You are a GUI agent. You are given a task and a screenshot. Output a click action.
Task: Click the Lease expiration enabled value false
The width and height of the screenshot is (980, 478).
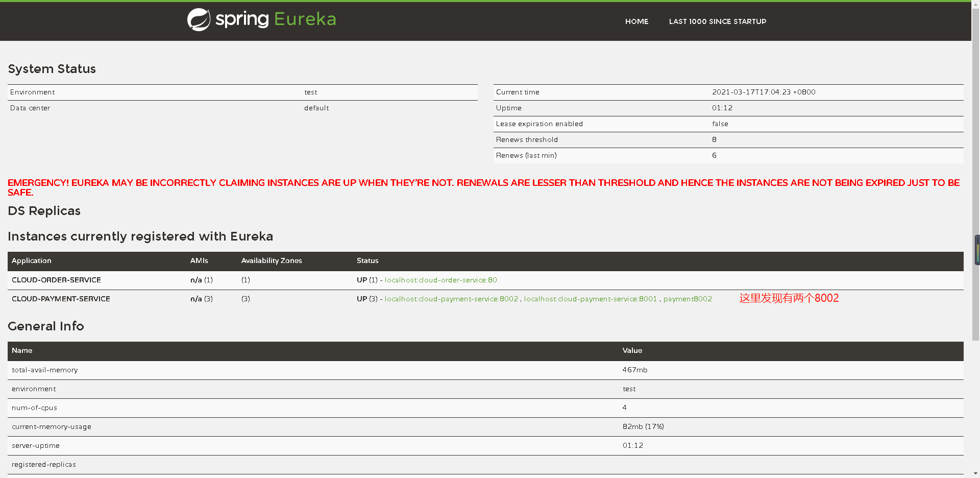pos(720,124)
